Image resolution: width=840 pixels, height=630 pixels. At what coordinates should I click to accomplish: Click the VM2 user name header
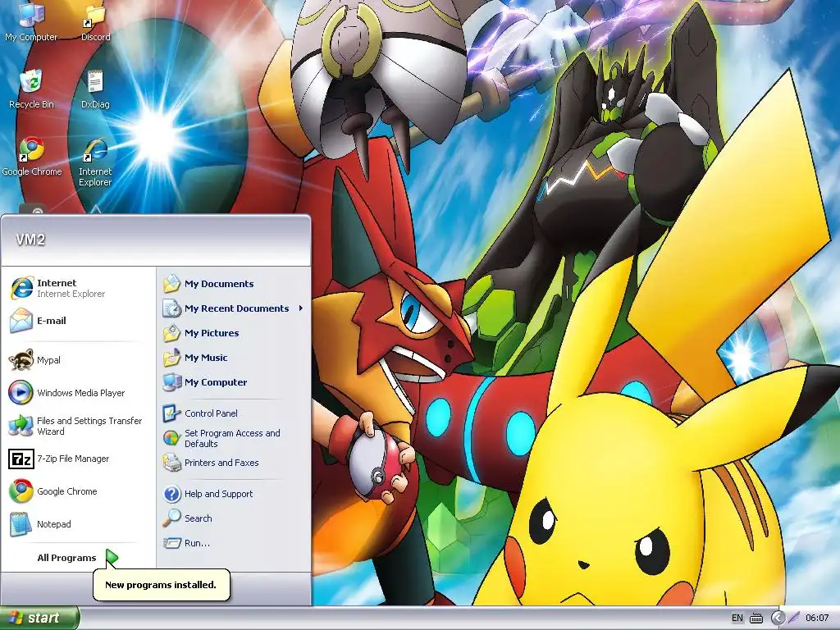pos(30,240)
